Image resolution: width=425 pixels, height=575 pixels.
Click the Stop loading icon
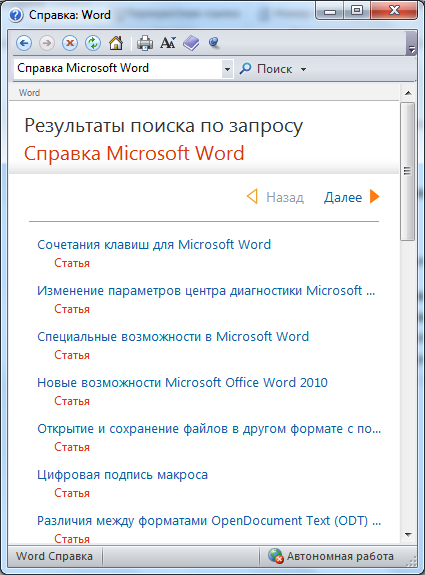pyautogui.click(x=70, y=43)
